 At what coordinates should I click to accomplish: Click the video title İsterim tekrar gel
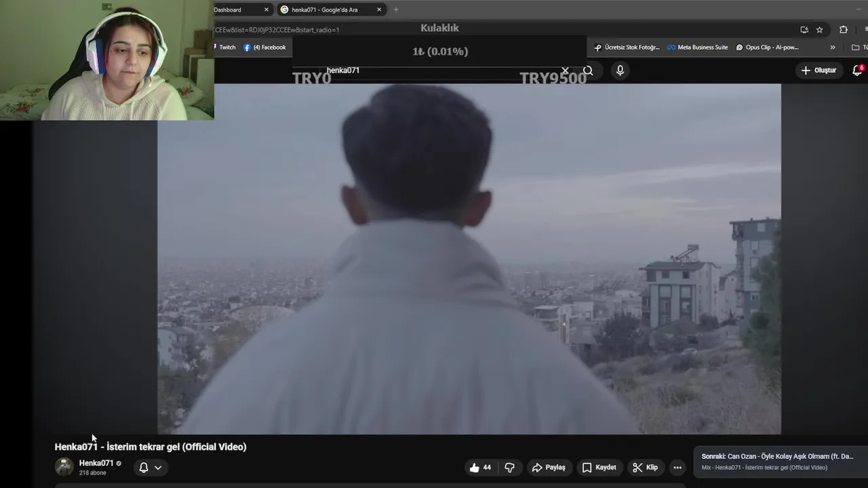tap(151, 447)
